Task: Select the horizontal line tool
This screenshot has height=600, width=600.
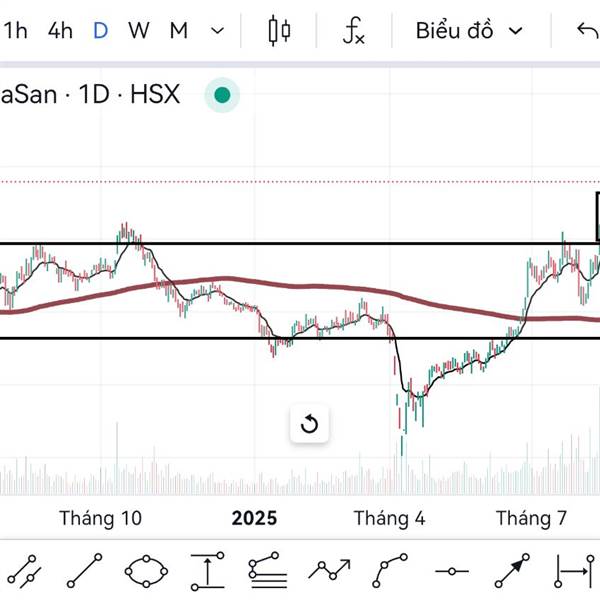Action: [x=451, y=570]
